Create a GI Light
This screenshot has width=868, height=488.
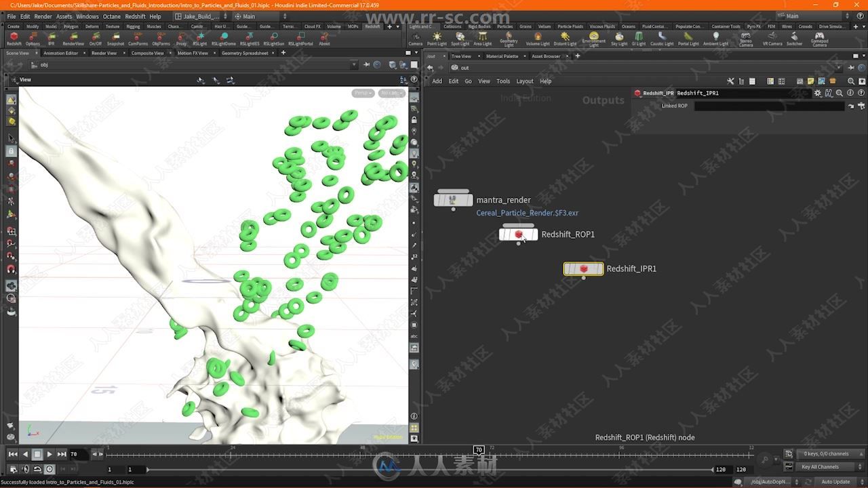[x=639, y=38]
